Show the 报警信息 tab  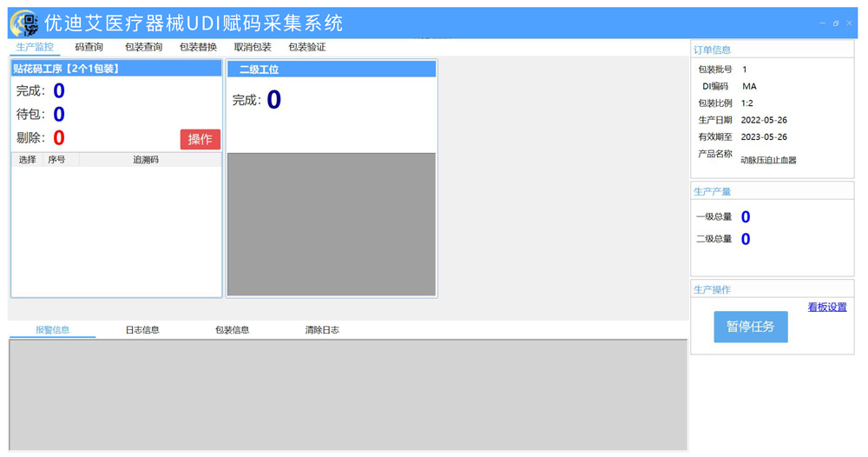tap(53, 330)
